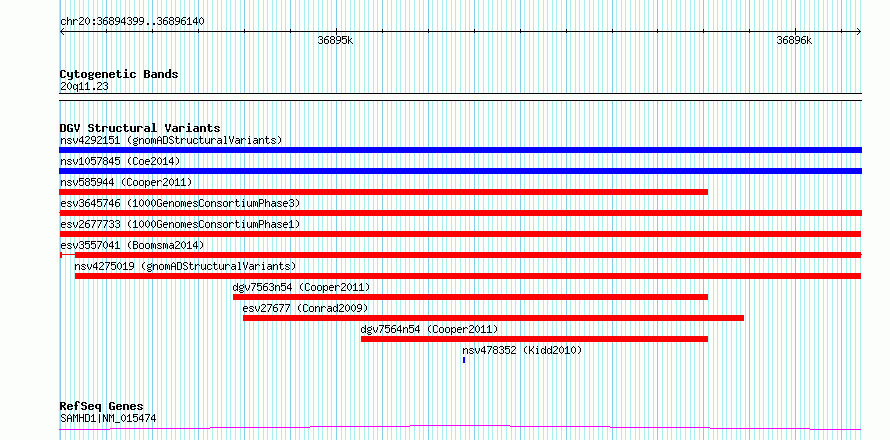Select the red dgv7564n54 variant bar
Screen dimensions: 890x440
(x=534, y=339)
